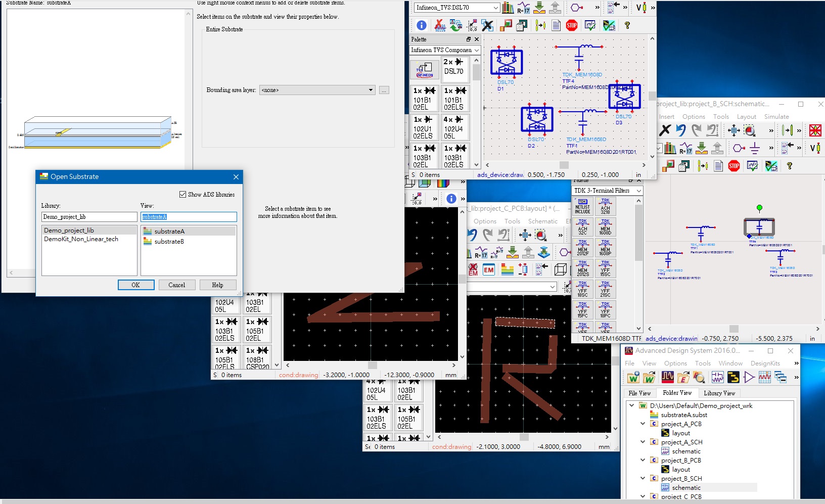Viewport: 825px width, 504px height.
Task: Click blue undo arrow in project_B_SCH toolbar
Action: 681,130
